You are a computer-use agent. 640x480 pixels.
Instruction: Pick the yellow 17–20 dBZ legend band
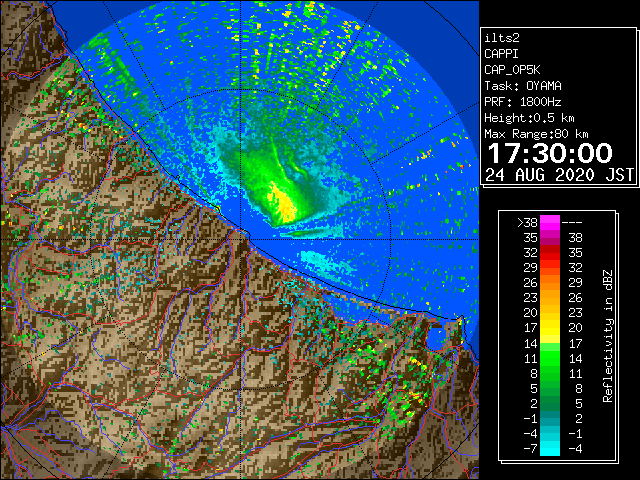(x=550, y=328)
